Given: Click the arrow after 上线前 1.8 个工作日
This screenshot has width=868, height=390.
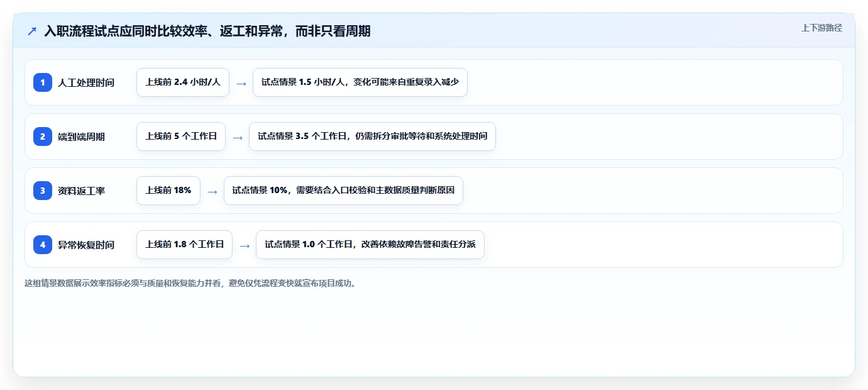Looking at the screenshot, I should (x=244, y=245).
